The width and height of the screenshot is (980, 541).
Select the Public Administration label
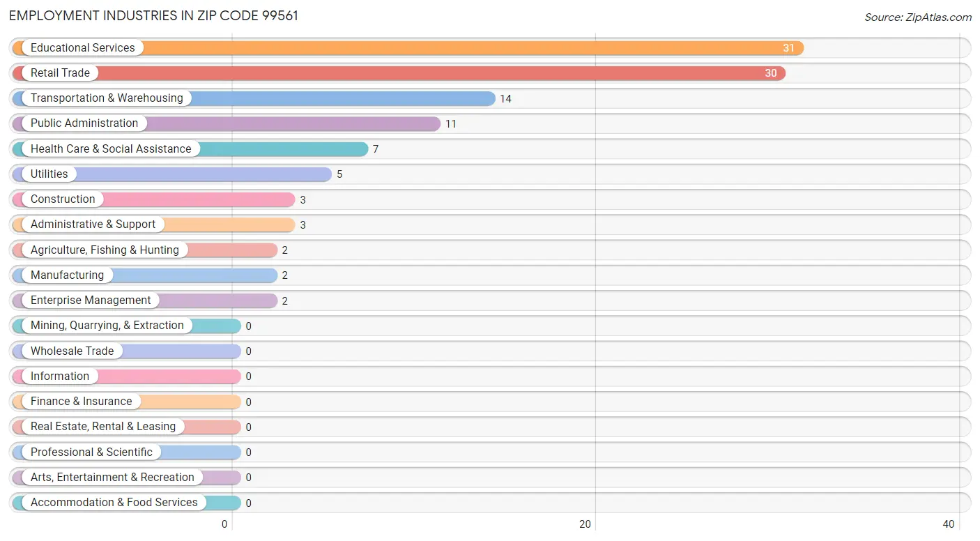(x=84, y=123)
